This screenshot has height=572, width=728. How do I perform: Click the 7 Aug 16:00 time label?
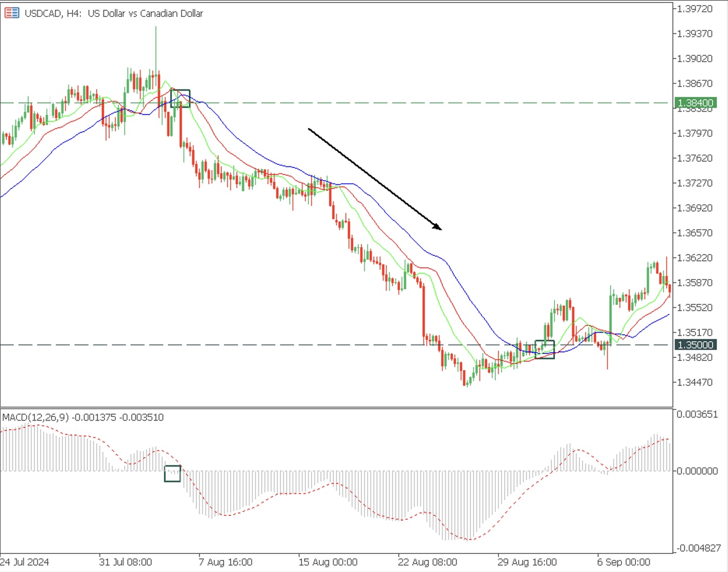(x=226, y=562)
